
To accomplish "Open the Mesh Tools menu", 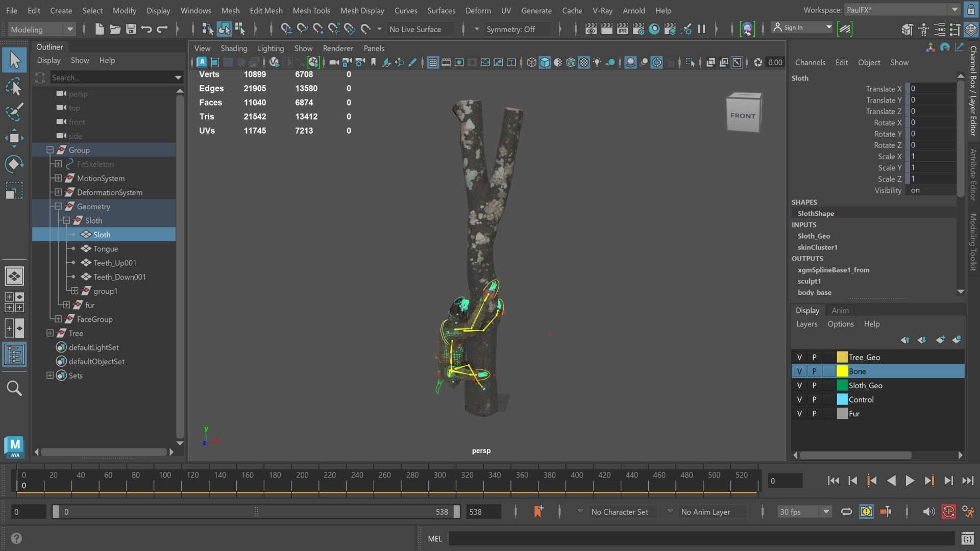I will tap(311, 10).
